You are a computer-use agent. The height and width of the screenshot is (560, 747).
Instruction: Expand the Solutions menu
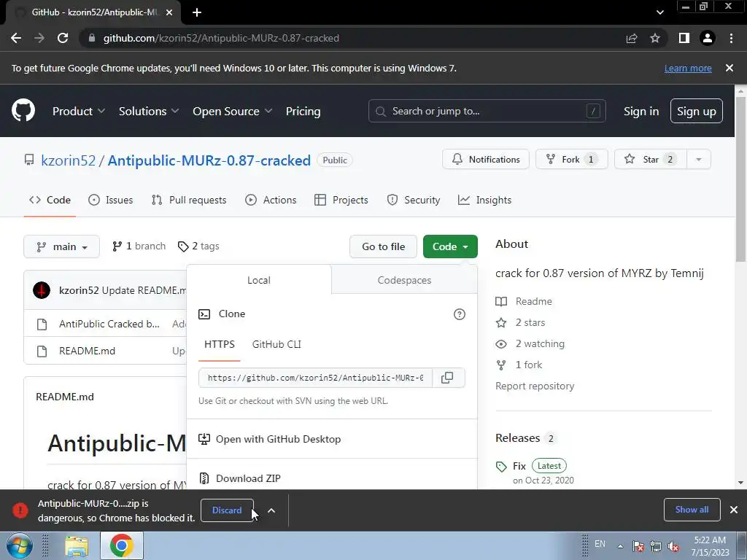(x=149, y=112)
